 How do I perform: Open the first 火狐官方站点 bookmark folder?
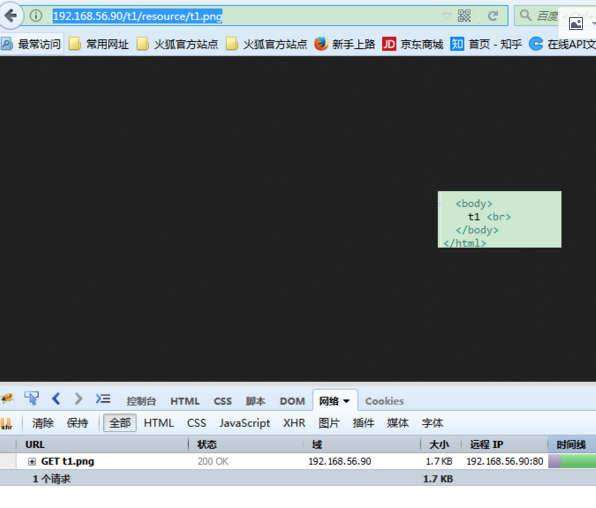(178, 44)
